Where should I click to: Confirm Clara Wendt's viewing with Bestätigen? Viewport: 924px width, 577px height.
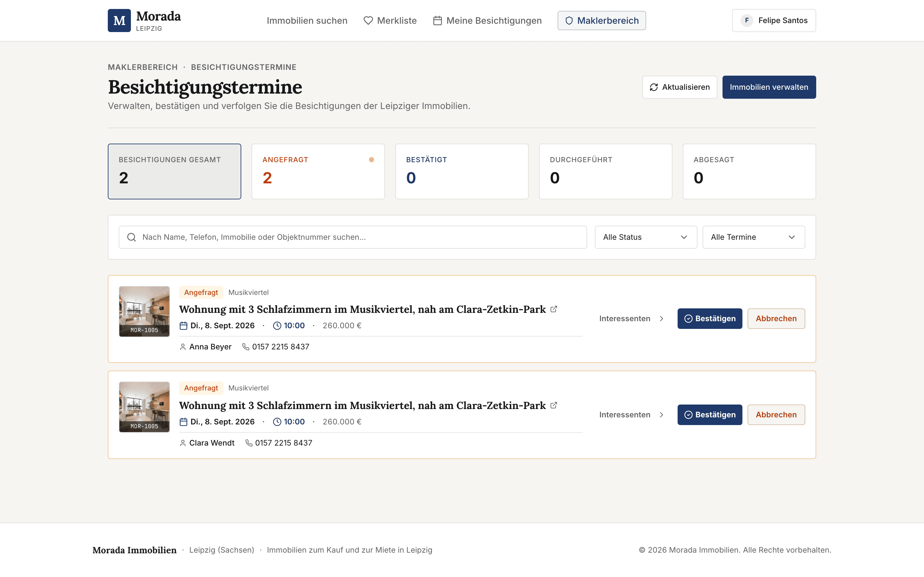click(710, 415)
